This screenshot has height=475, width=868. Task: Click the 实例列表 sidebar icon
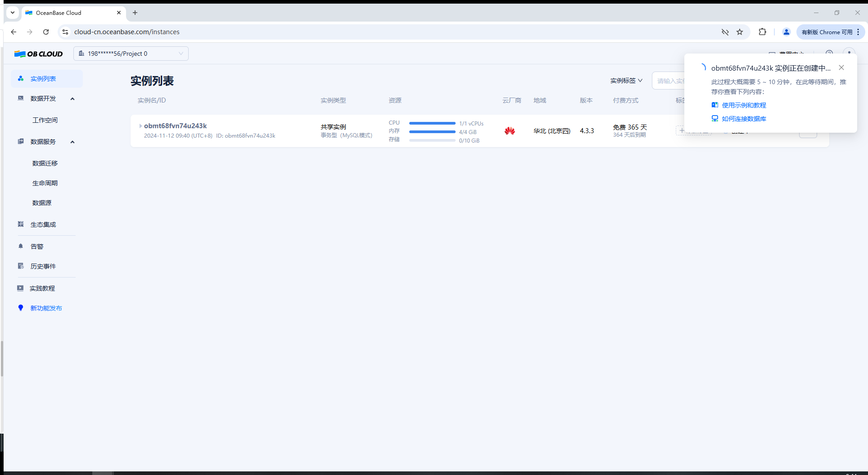pos(21,79)
